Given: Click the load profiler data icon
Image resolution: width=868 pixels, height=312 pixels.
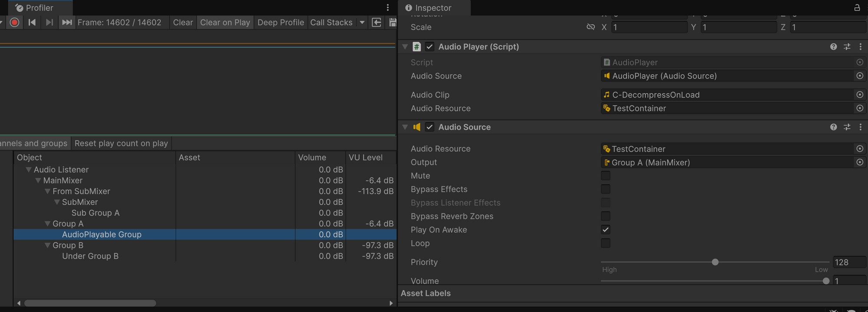Looking at the screenshot, I should 377,22.
